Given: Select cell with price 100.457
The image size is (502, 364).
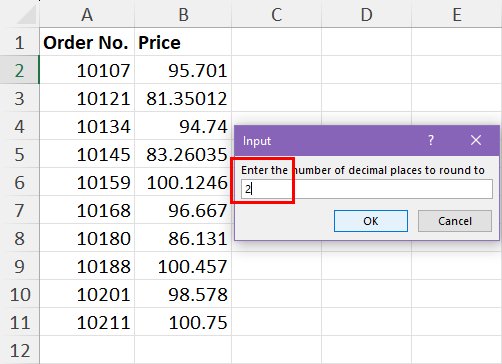Looking at the screenshot, I should pos(183,266).
